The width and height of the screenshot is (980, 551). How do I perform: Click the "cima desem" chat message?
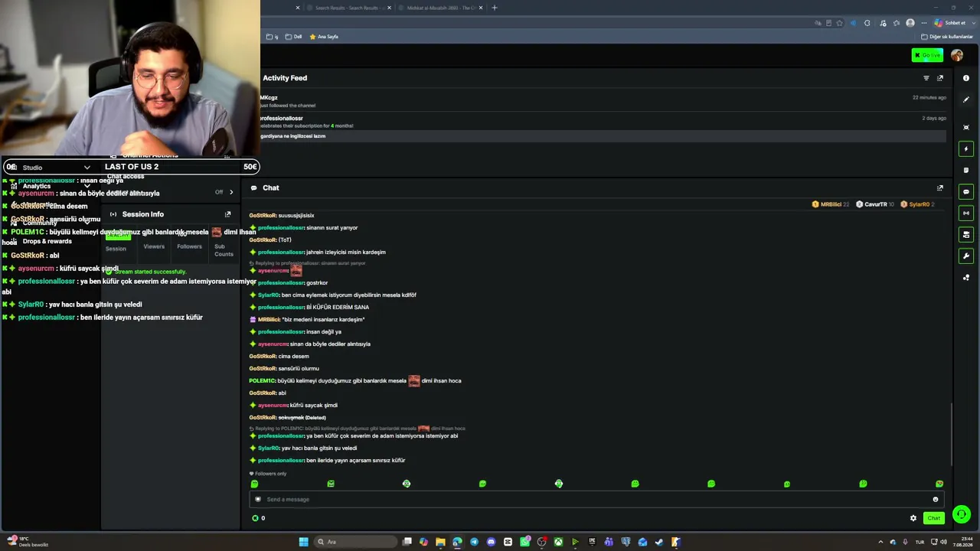point(294,357)
